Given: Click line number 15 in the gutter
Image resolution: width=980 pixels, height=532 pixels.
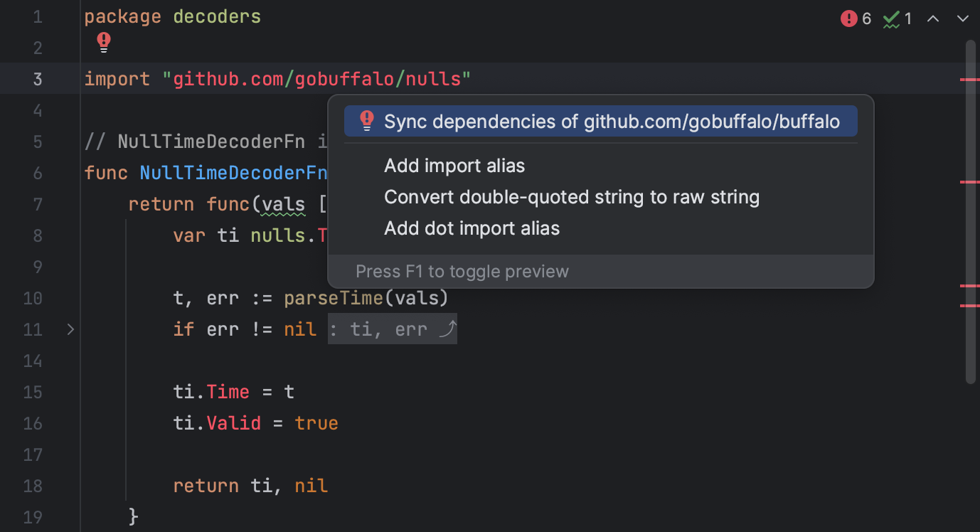Looking at the screenshot, I should [x=33, y=392].
